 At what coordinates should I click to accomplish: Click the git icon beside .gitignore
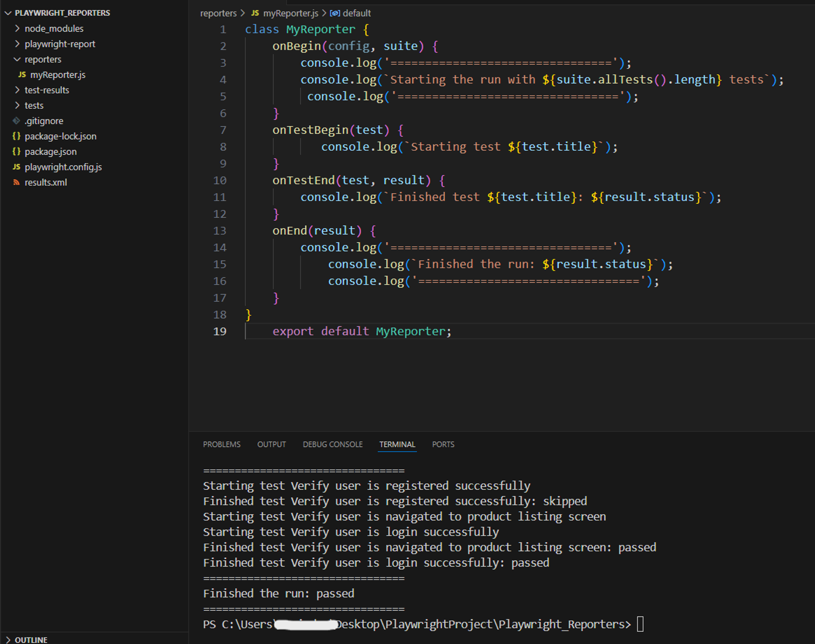(x=16, y=121)
